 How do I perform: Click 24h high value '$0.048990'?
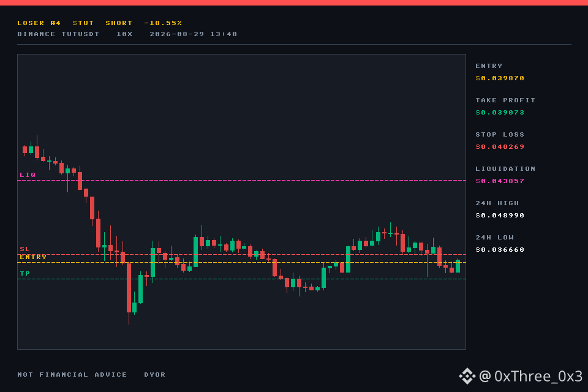click(500, 216)
